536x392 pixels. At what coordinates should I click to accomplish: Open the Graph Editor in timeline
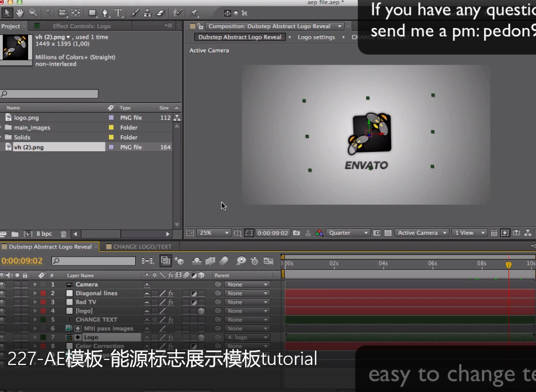click(268, 261)
